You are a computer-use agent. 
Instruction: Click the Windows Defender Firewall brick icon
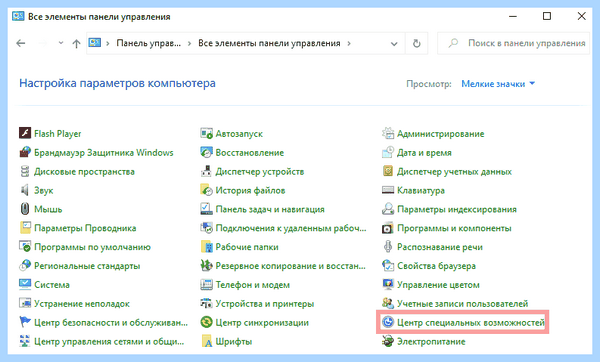coord(25,152)
